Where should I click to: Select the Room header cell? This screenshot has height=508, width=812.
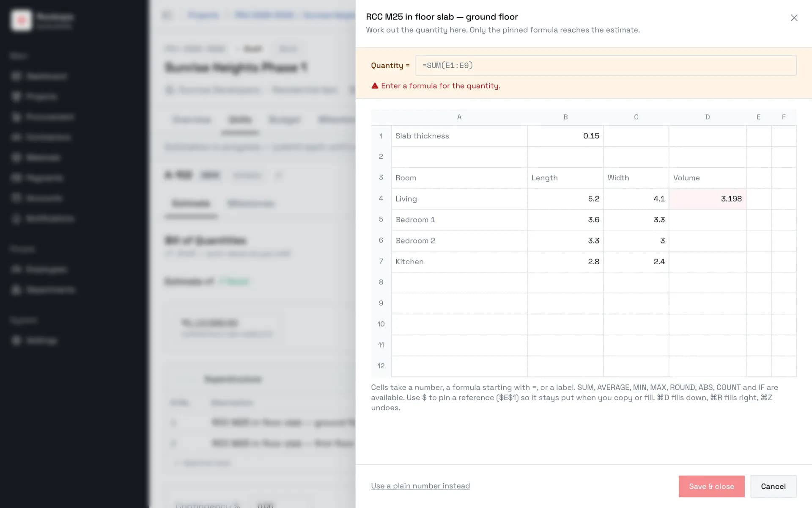pos(459,178)
